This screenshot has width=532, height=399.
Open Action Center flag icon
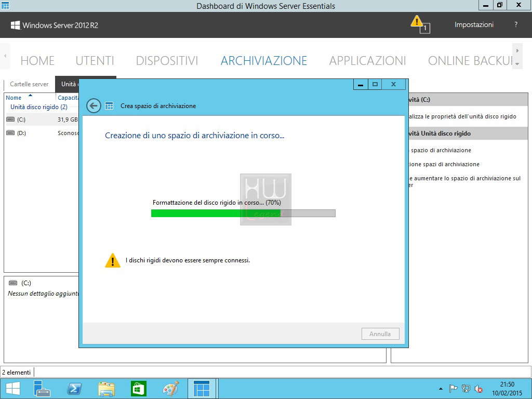pos(453,389)
